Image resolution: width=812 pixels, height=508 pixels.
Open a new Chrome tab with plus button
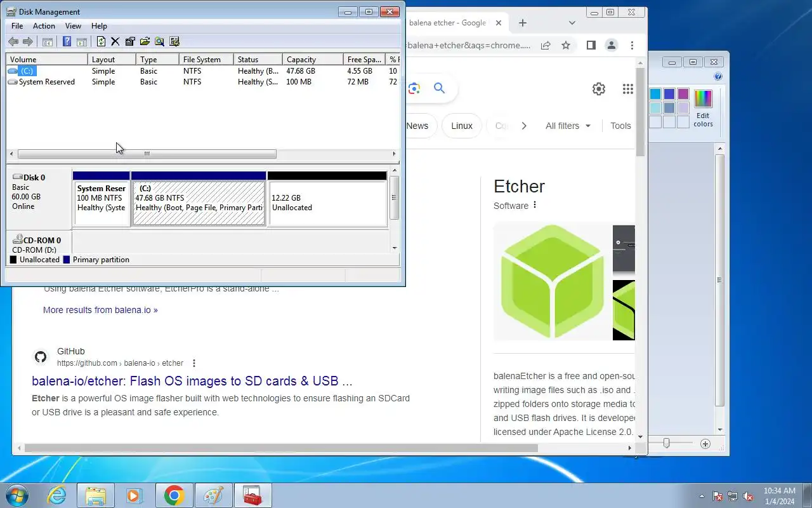point(523,23)
